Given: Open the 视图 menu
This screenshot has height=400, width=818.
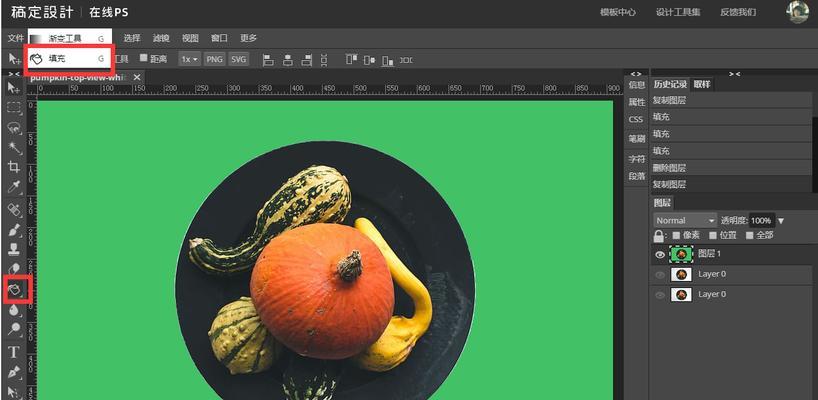Looking at the screenshot, I should point(190,38).
